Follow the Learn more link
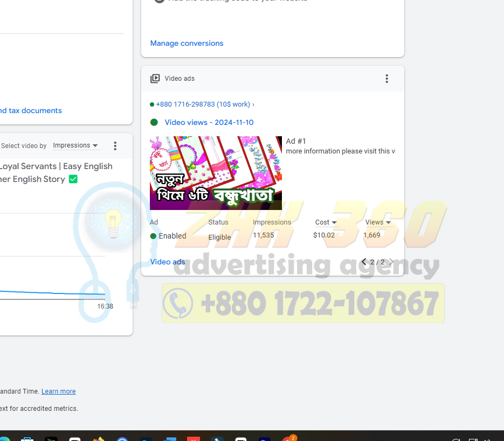The width and height of the screenshot is (504, 441). [x=59, y=391]
